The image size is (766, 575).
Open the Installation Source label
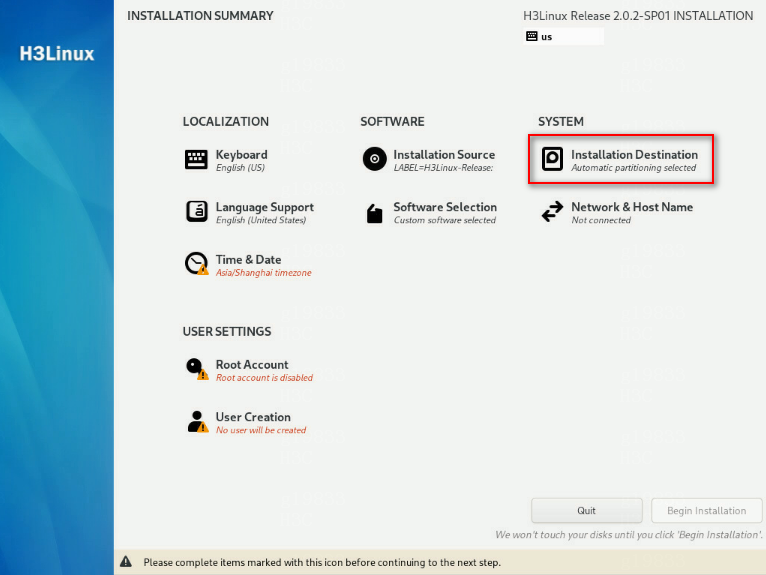(444, 155)
